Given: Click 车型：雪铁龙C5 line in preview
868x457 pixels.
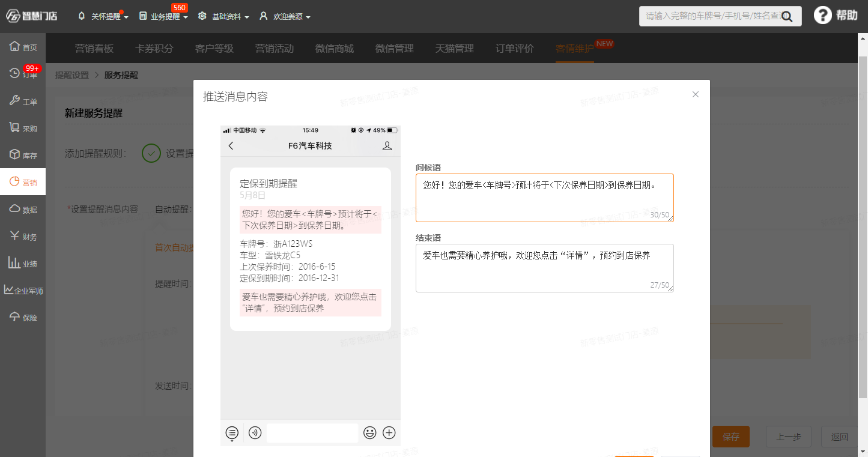Looking at the screenshot, I should [270, 255].
